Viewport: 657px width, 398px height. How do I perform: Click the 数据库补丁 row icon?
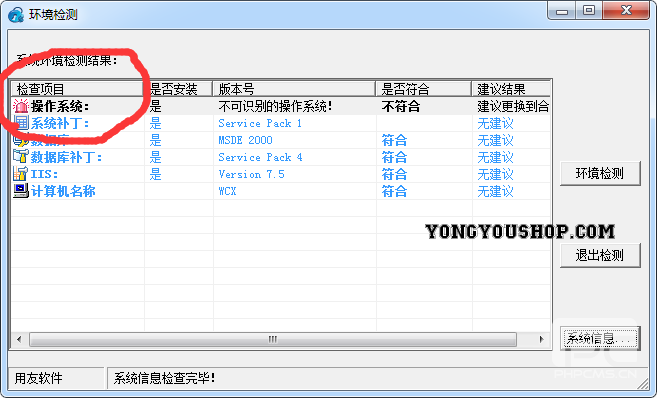(x=21, y=157)
